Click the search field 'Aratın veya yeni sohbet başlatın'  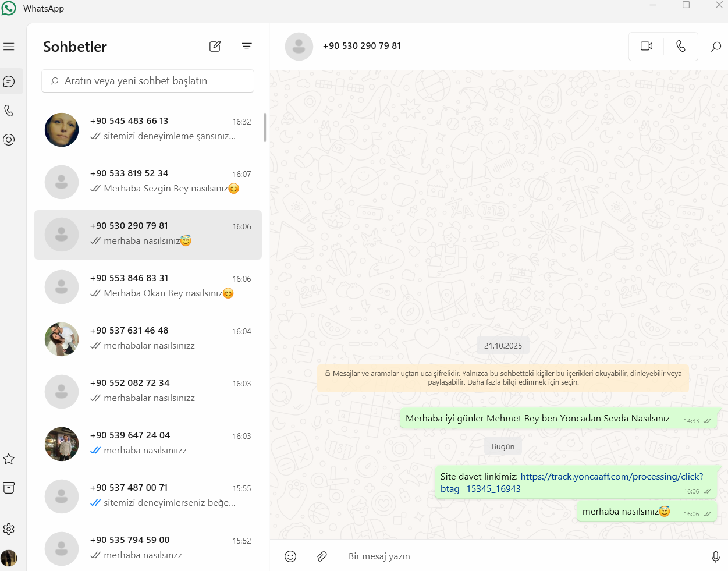(148, 81)
